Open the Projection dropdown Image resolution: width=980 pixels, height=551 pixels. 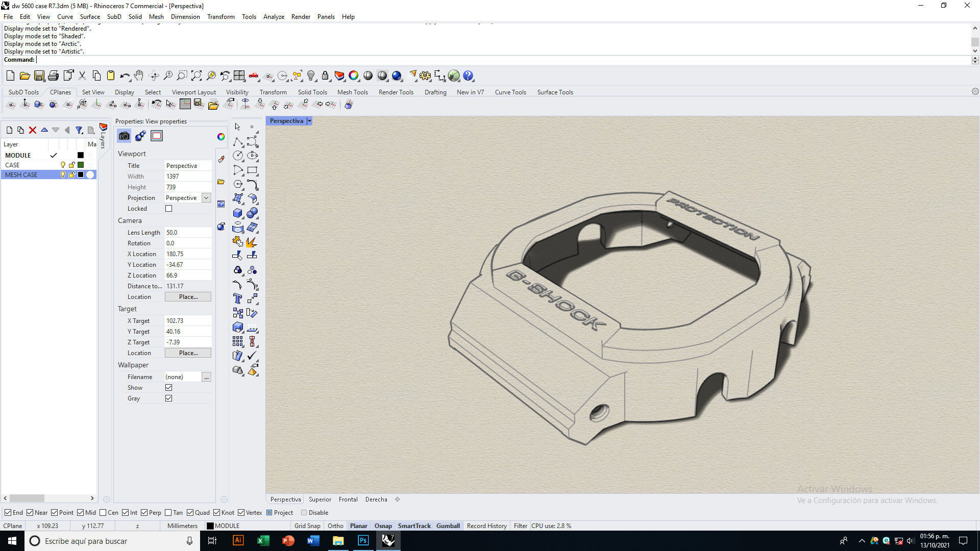tap(206, 198)
